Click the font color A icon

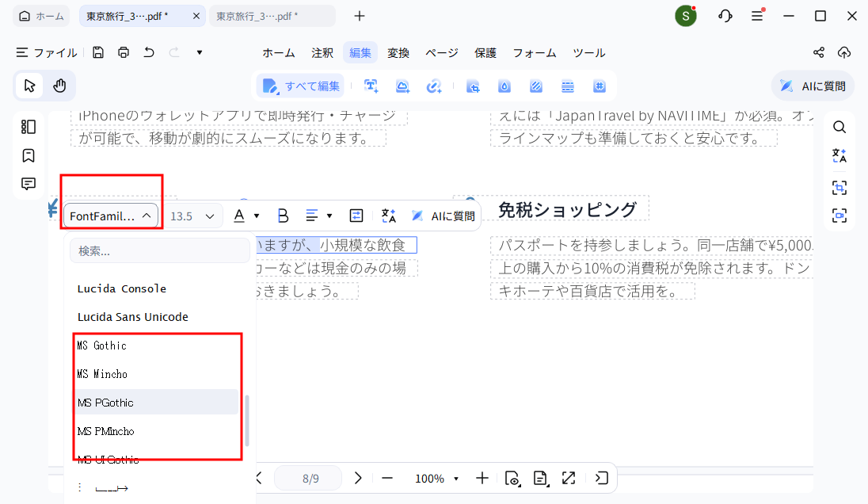click(x=239, y=216)
